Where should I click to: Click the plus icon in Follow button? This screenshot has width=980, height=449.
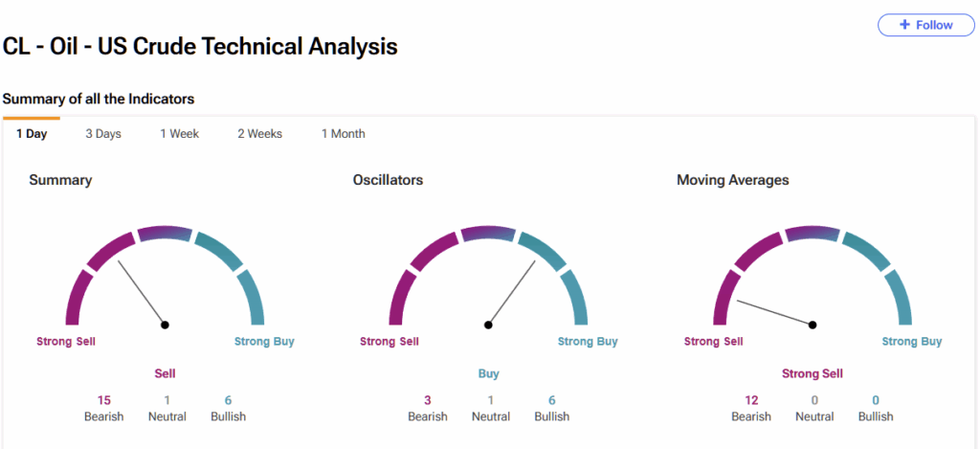click(x=904, y=25)
